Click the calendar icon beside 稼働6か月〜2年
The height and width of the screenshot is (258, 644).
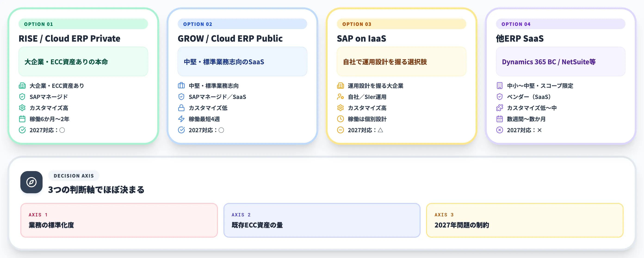22,119
